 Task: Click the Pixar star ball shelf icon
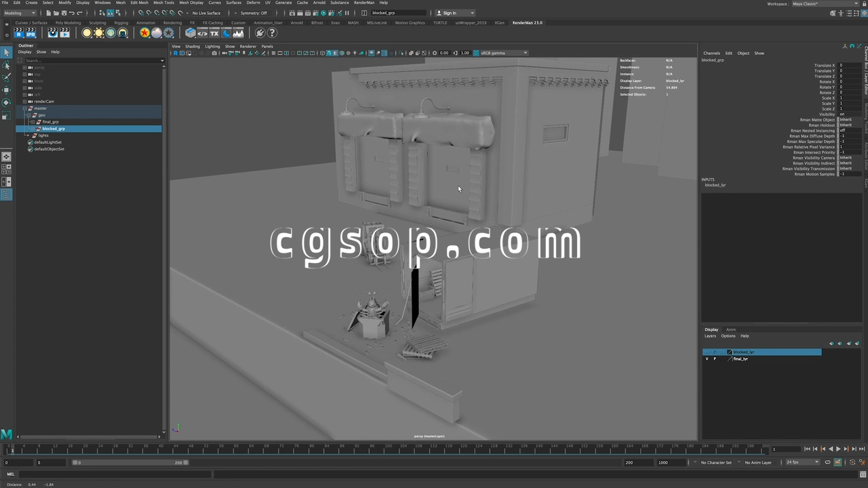pyautogui.click(x=145, y=33)
